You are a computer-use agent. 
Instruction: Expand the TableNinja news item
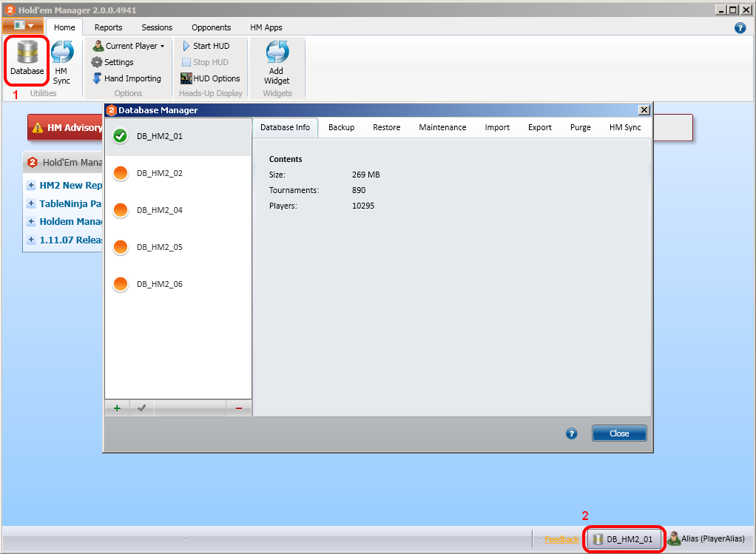(x=31, y=203)
